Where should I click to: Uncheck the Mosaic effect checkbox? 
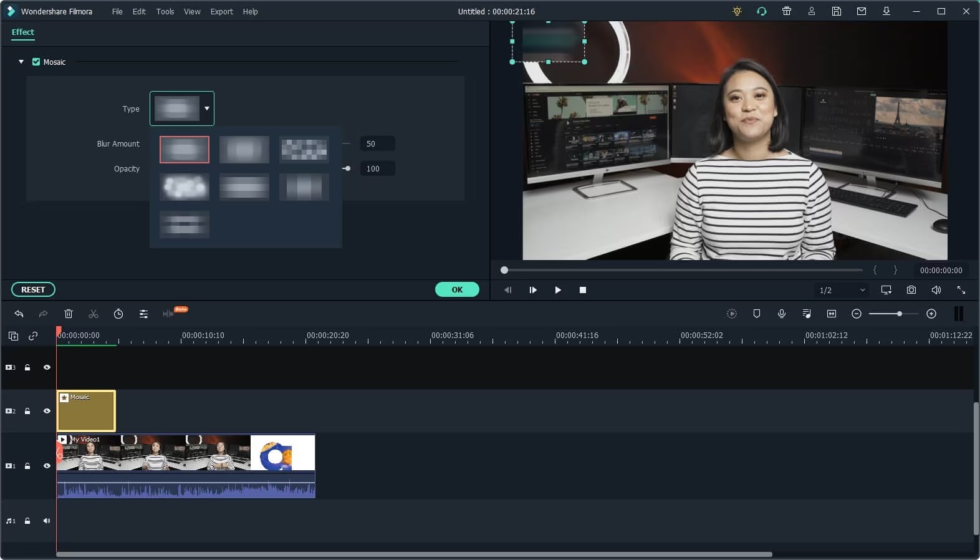36,62
